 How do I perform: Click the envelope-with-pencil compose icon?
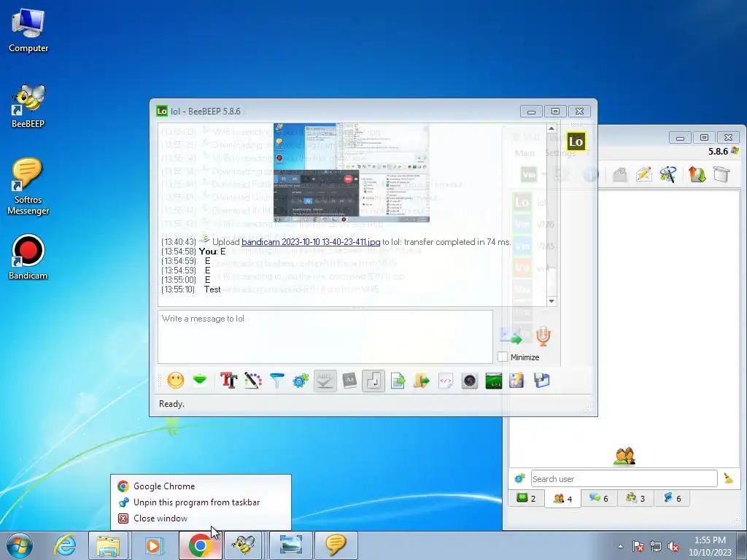[643, 174]
